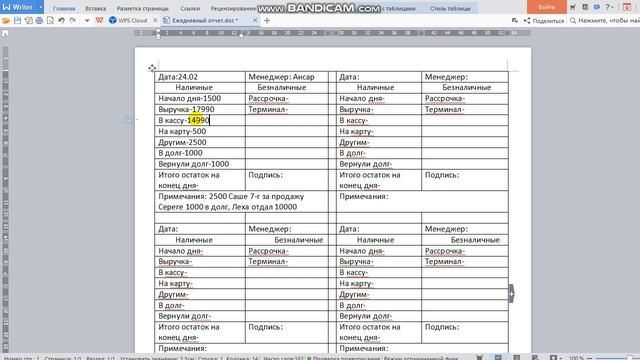Click the chat feedback bubble icon
The height and width of the screenshot is (360, 640).
point(597,7)
